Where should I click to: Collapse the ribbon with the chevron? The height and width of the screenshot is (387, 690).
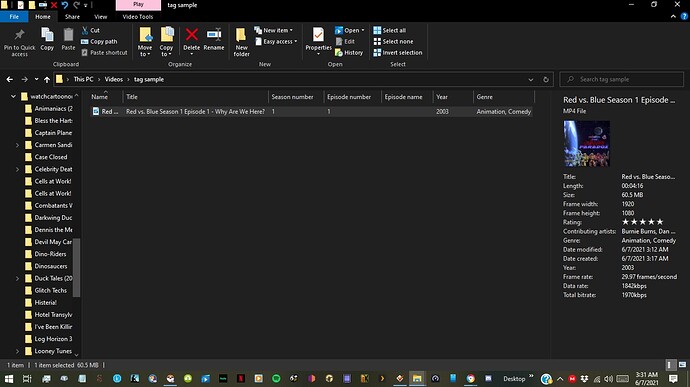tap(673, 16)
